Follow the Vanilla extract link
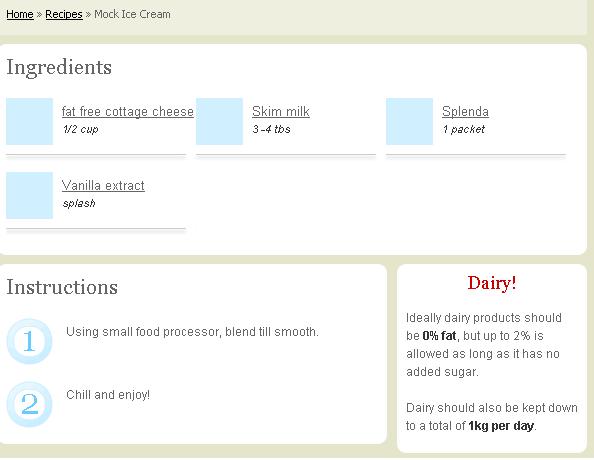Screen dimensions: 594x460 tap(103, 186)
